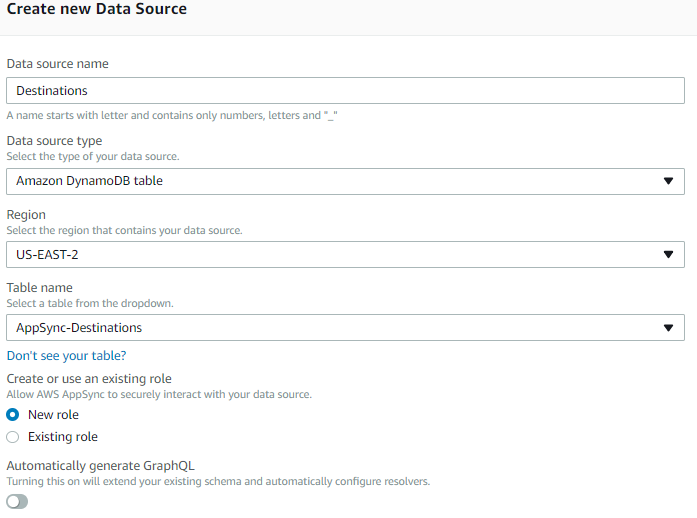Click "Create or use an existing role" heading
697x518 pixels.
tap(89, 379)
